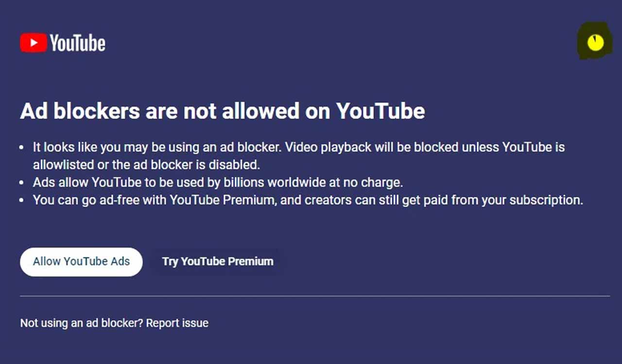Click the YouTube wordmark next to the logo
The height and width of the screenshot is (364, 622).
pyautogui.click(x=77, y=43)
